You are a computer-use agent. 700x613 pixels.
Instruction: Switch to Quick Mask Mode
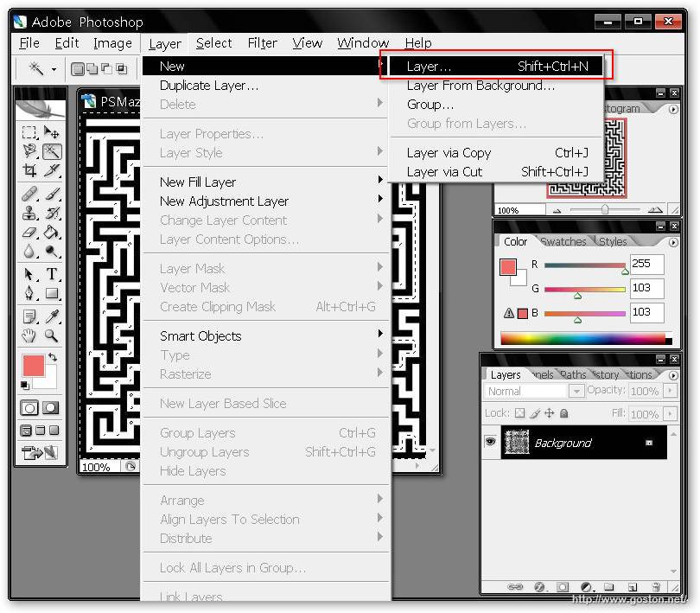[x=50, y=408]
